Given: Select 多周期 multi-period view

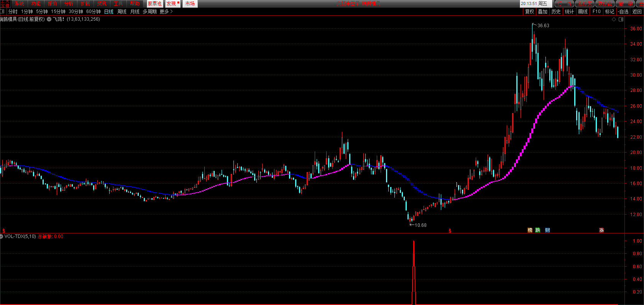Looking at the screenshot, I should (x=149, y=11).
